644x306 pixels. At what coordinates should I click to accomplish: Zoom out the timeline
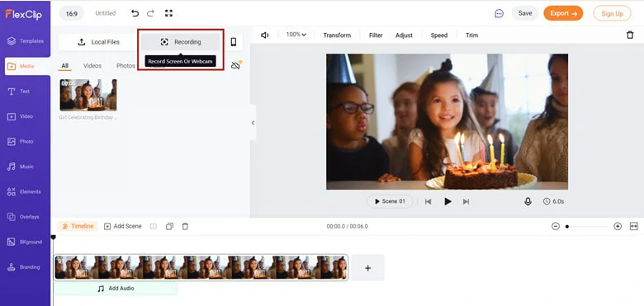coord(556,227)
